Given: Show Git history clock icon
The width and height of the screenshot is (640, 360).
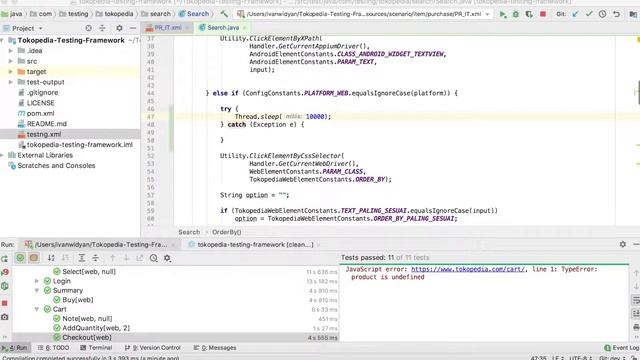Looking at the screenshot, I should [602, 14].
